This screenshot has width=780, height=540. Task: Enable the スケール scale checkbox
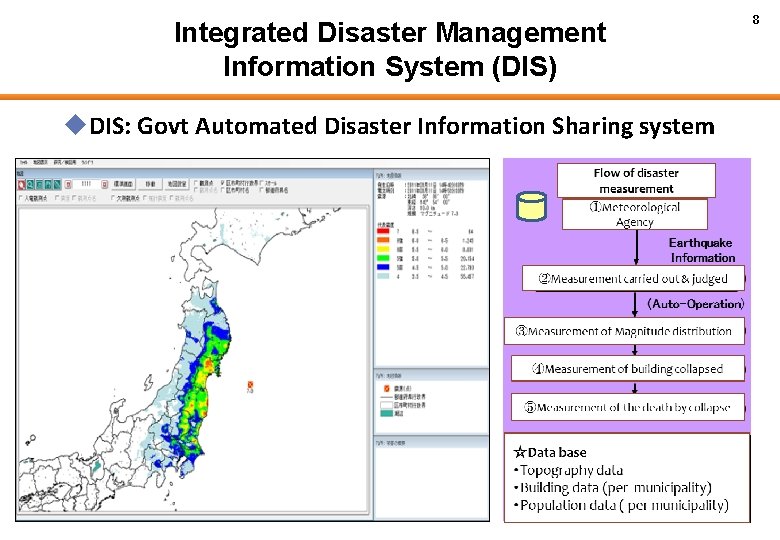[262, 182]
